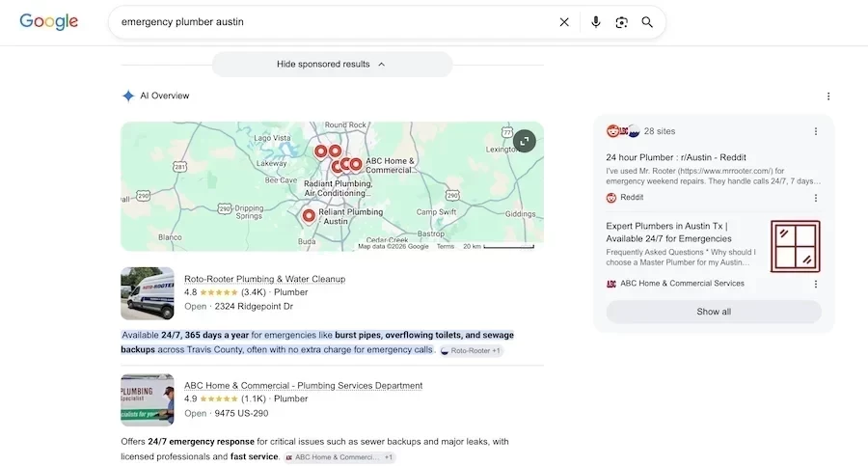
Task: Click the Radiant Plumbing, Air Conditioning map label
Action: 338,188
